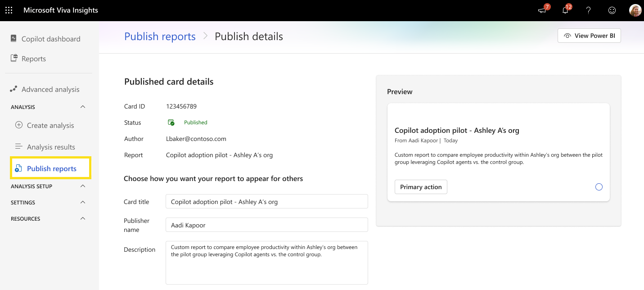
Task: Collapse the ANALYSIS section chevron
Action: (82, 107)
